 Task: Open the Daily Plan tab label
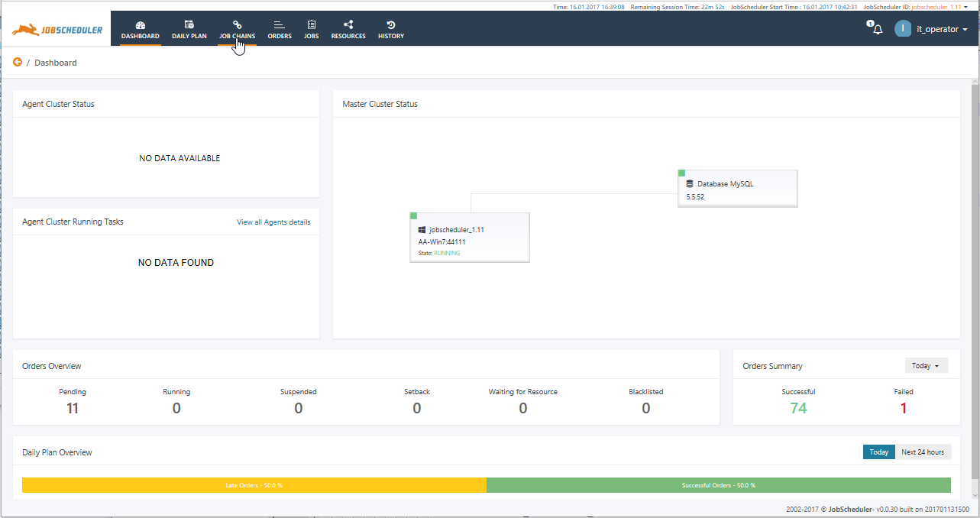pyautogui.click(x=189, y=36)
